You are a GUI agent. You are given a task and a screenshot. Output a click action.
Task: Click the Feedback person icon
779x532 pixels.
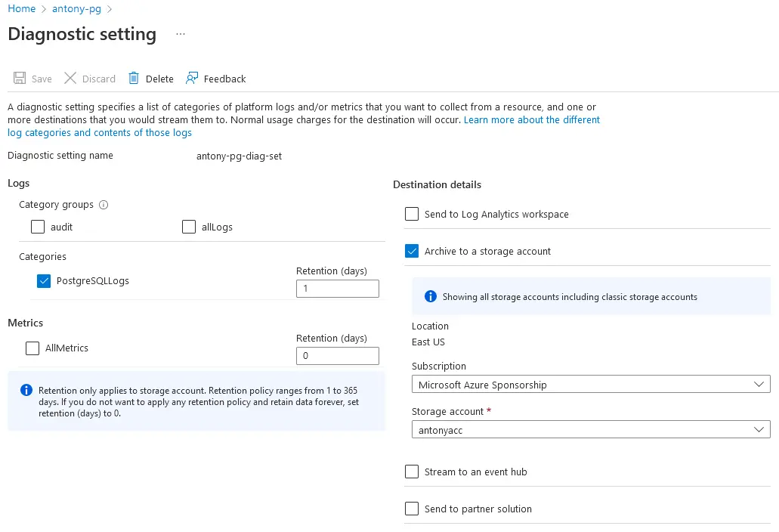pyautogui.click(x=192, y=78)
